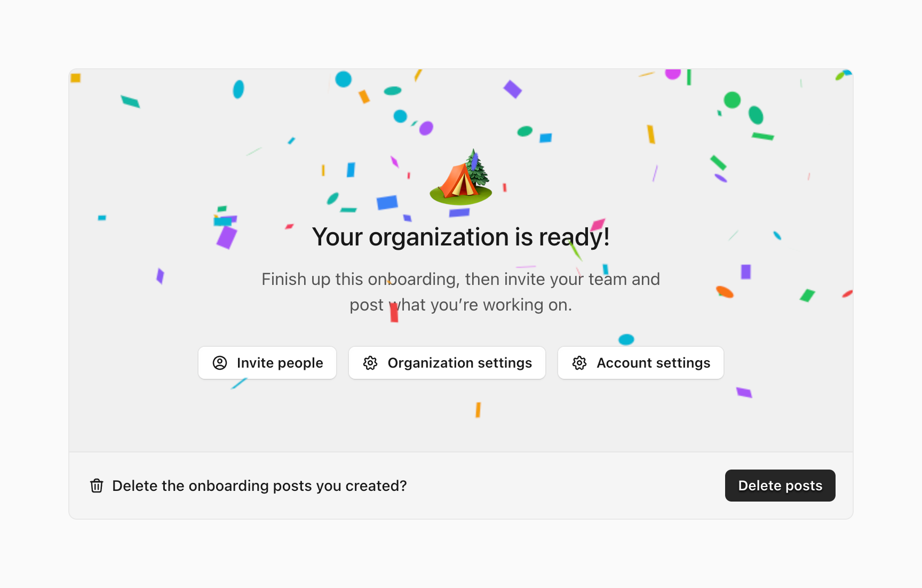Click the orange oval confetti on the right side

pyautogui.click(x=725, y=291)
